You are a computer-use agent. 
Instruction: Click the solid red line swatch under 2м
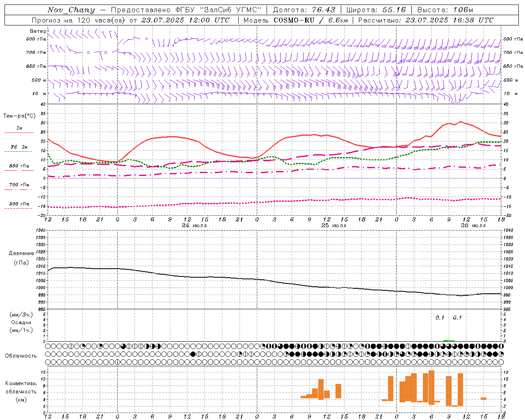coord(19,133)
